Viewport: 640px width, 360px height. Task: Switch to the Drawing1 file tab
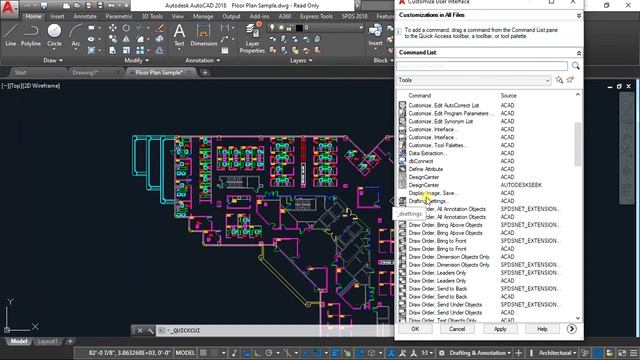(x=85, y=73)
